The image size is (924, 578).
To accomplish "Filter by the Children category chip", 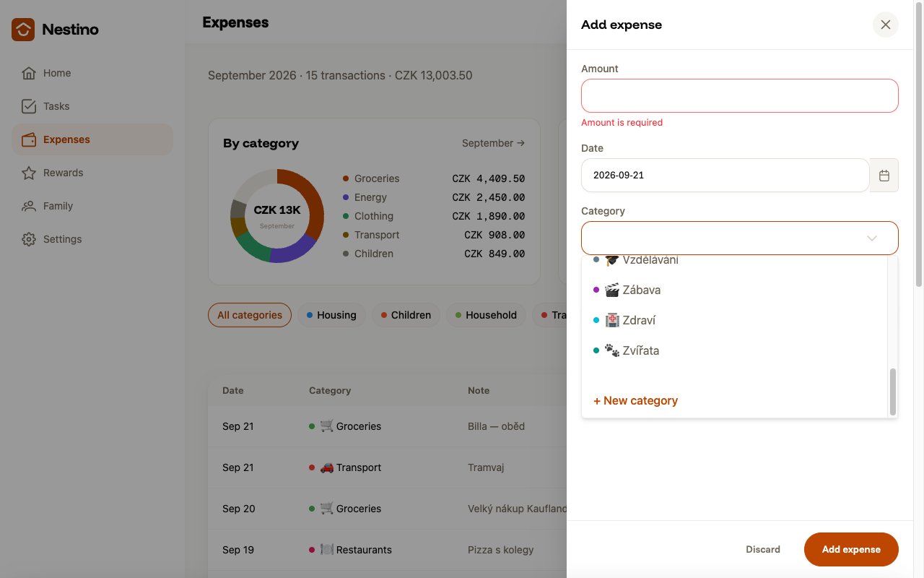I will click(406, 315).
